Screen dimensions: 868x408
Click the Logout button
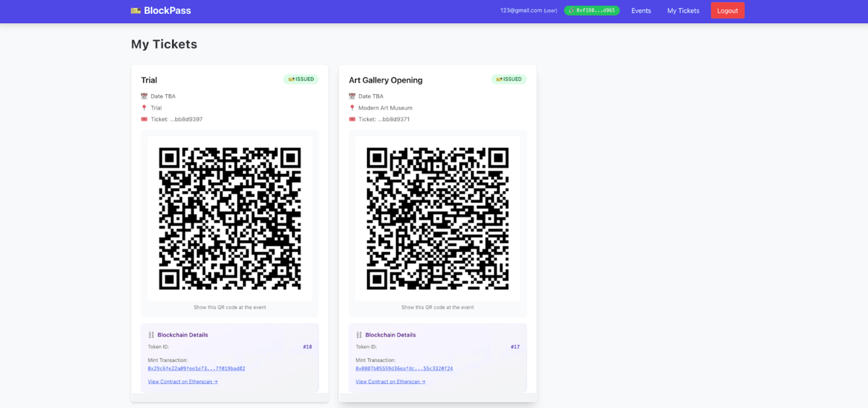[x=728, y=10]
